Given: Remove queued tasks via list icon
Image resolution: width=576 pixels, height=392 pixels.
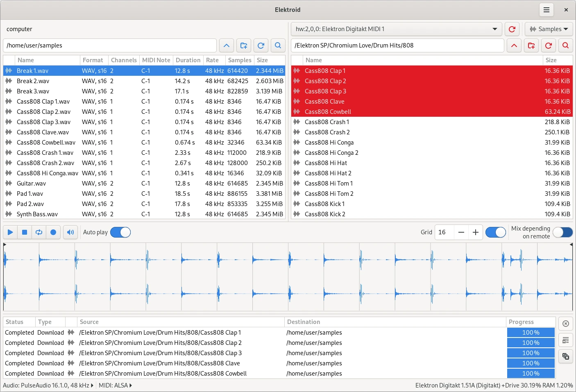Looking at the screenshot, I should [x=566, y=340].
